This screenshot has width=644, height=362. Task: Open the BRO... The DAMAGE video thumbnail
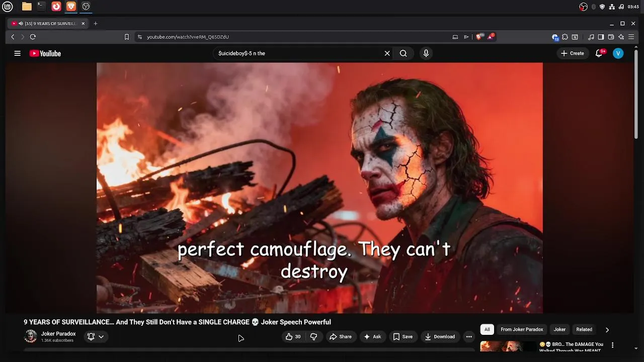coord(508,346)
